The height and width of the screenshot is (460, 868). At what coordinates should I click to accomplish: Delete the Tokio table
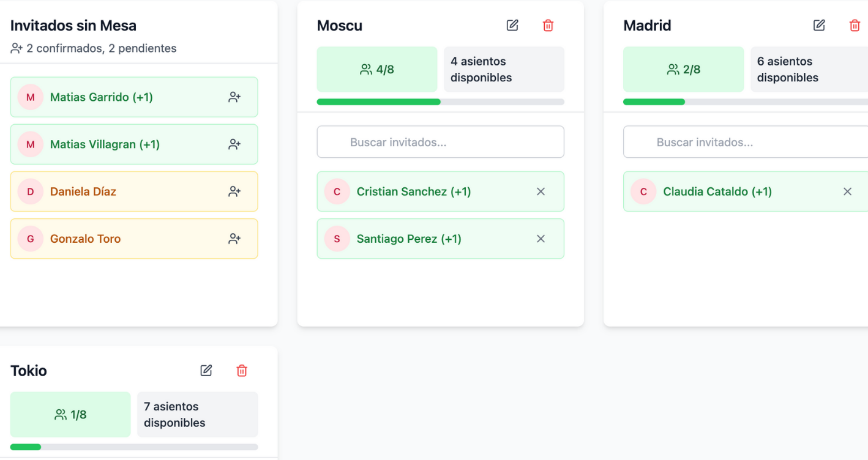click(242, 370)
